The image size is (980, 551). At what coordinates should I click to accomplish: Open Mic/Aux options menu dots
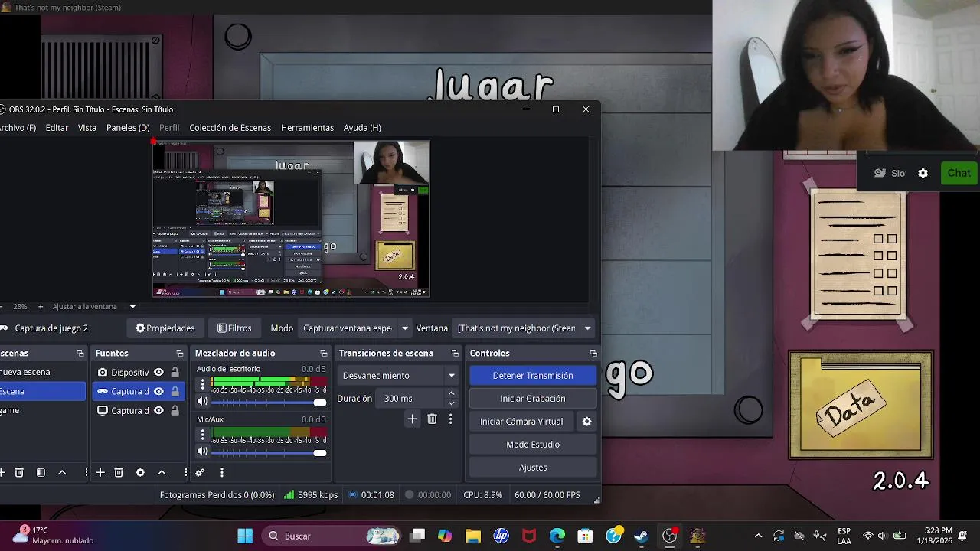click(x=203, y=435)
